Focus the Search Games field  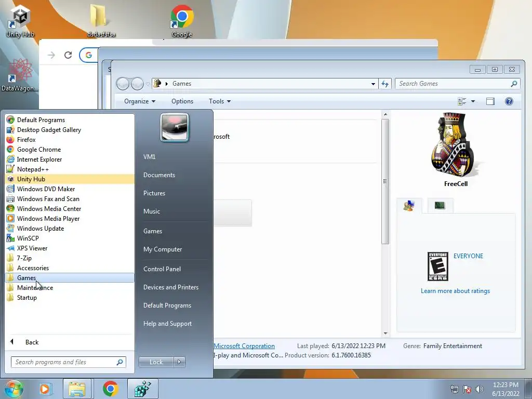coord(457,84)
